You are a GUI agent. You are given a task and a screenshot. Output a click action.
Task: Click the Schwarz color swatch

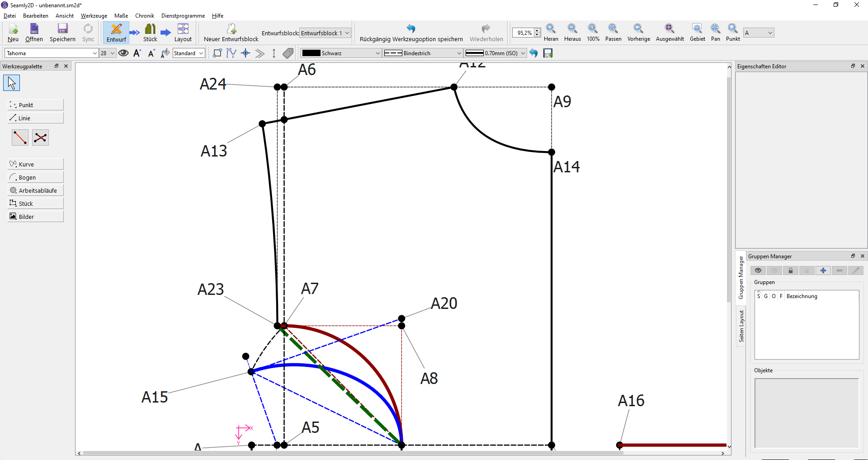[311, 53]
